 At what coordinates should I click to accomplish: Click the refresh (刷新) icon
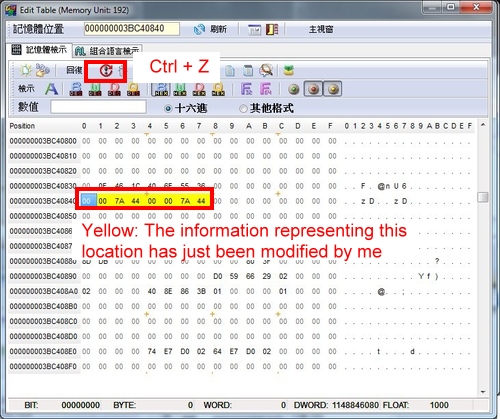pyautogui.click(x=199, y=29)
